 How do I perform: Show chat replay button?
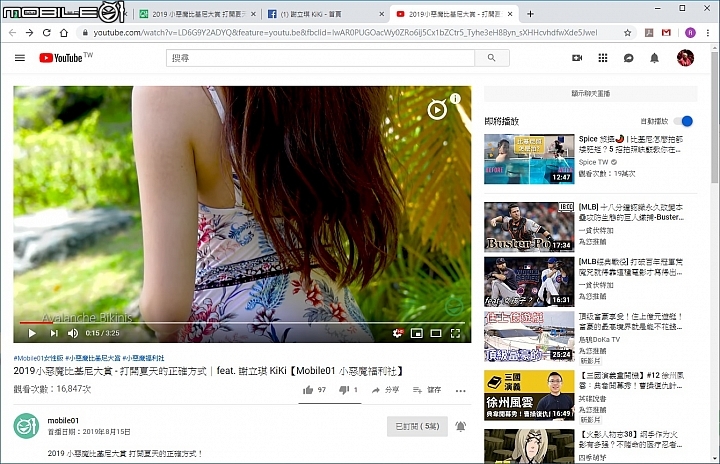591,94
